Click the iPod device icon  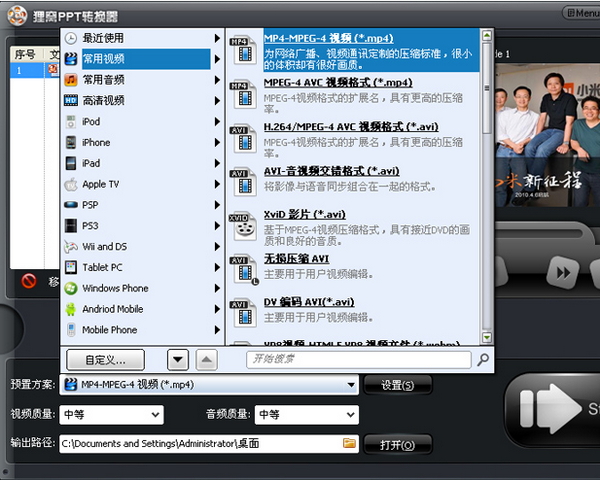pyautogui.click(x=71, y=122)
